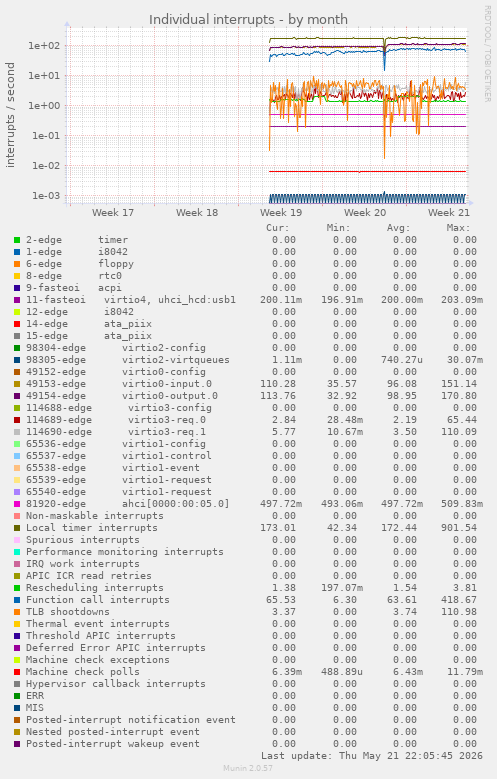The width and height of the screenshot is (497, 779).
Task: Click the green 2-edge timer legend swatch
Action: pos(17,240)
